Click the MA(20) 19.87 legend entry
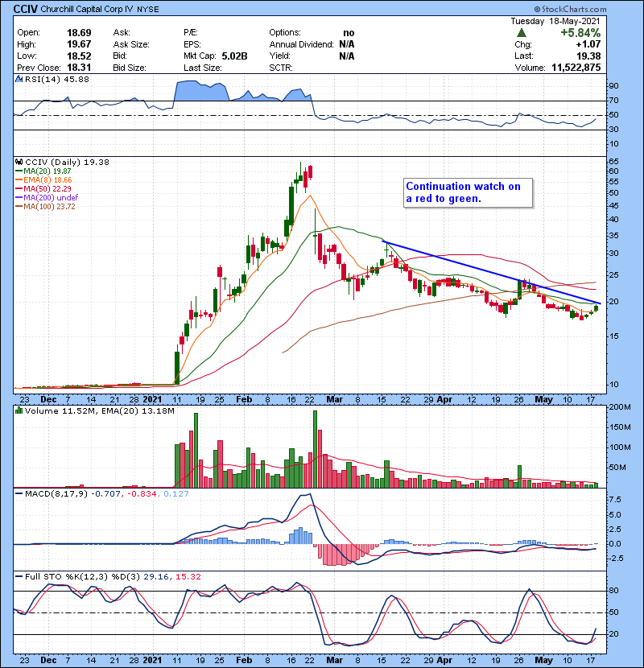Screen dimensions: 644x668 click(43, 171)
